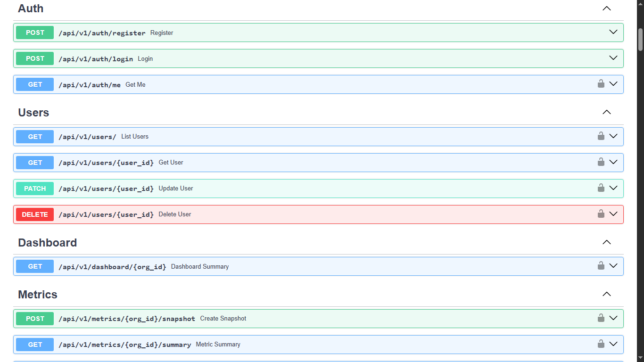The image size is (644, 362).
Task: Click the lock icon on Get User row
Action: point(601,162)
